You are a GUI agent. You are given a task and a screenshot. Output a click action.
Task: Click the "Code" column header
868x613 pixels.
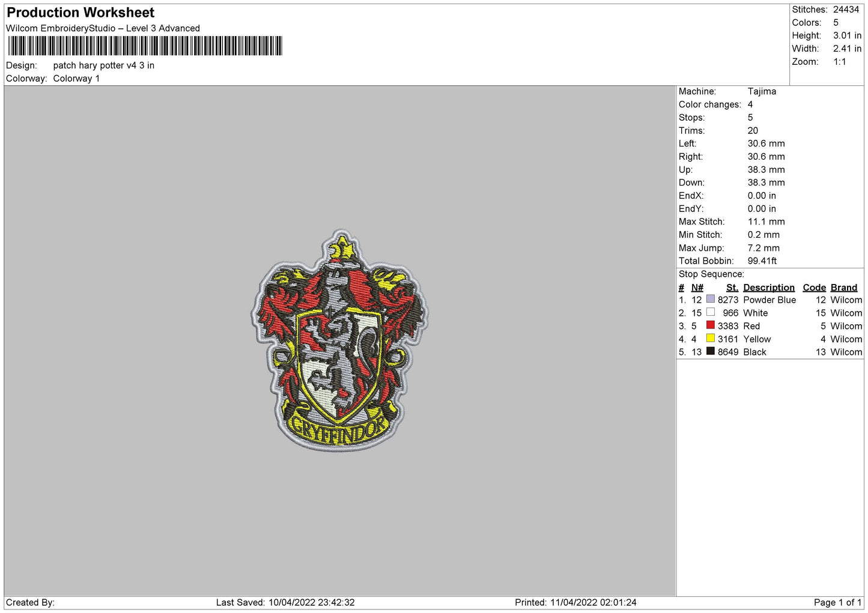click(x=815, y=288)
